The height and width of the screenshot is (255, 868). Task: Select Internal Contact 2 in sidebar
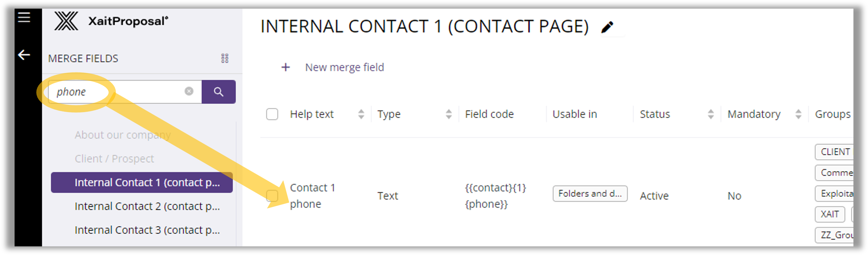click(147, 206)
